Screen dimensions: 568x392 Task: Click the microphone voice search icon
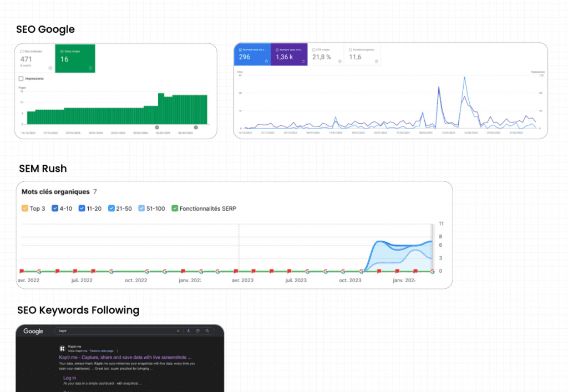pyautogui.click(x=189, y=331)
